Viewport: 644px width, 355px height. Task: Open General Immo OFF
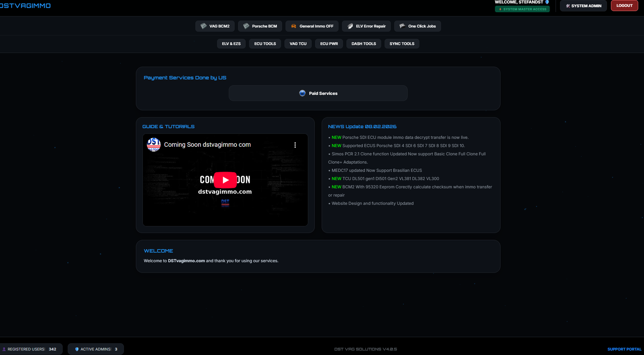tap(312, 26)
